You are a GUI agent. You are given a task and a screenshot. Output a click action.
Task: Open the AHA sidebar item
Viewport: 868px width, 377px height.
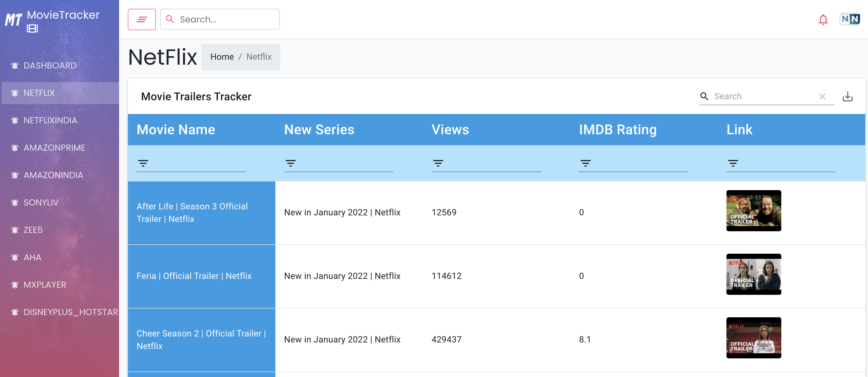(x=60, y=257)
